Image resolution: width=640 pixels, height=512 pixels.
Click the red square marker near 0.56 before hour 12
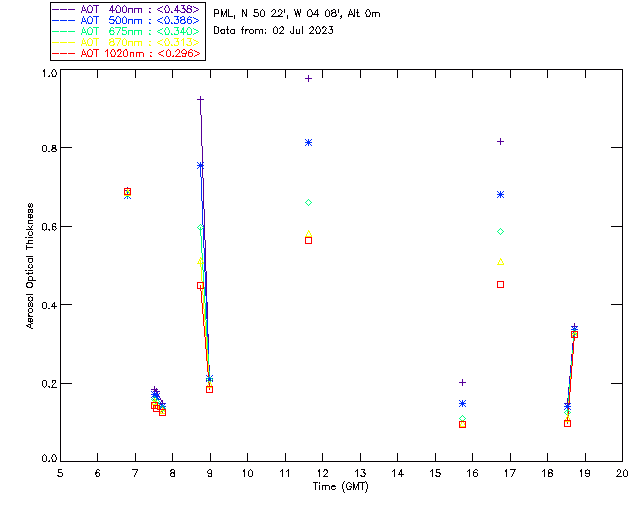click(x=309, y=240)
